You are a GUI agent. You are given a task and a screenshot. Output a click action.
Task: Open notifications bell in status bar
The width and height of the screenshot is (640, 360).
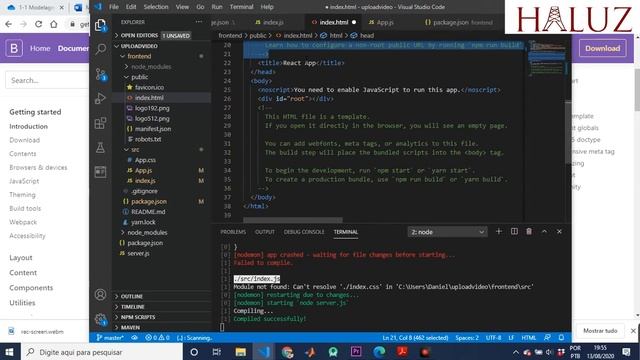(x=562, y=338)
